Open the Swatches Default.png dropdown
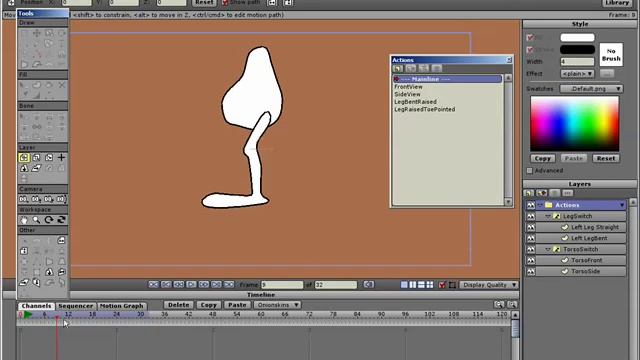This screenshot has height=360, width=640. tap(591, 89)
